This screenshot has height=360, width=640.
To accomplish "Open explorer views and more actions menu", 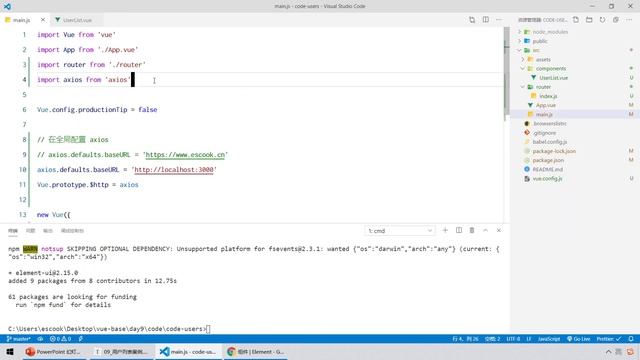I will [629, 20].
